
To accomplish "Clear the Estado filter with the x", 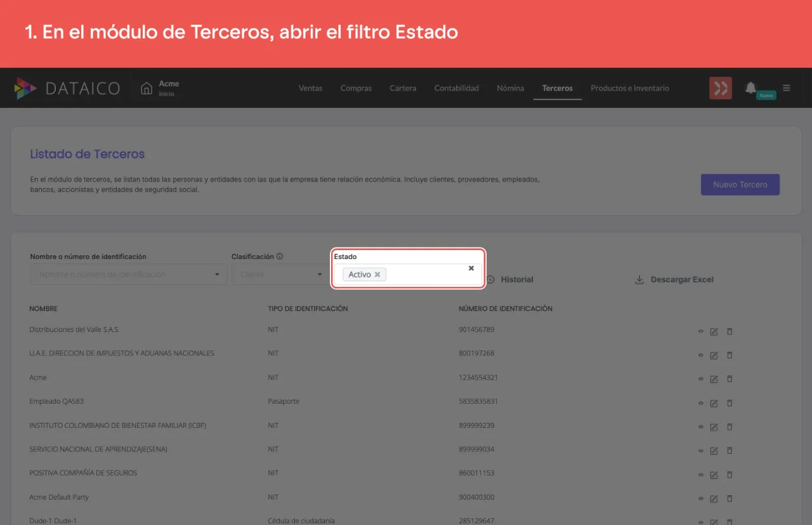I will pos(471,268).
